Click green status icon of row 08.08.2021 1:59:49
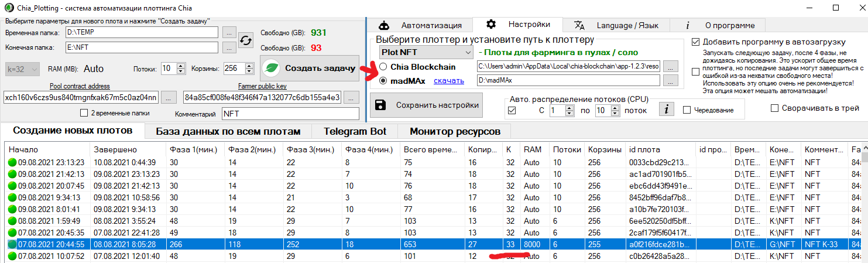 coord(12,222)
